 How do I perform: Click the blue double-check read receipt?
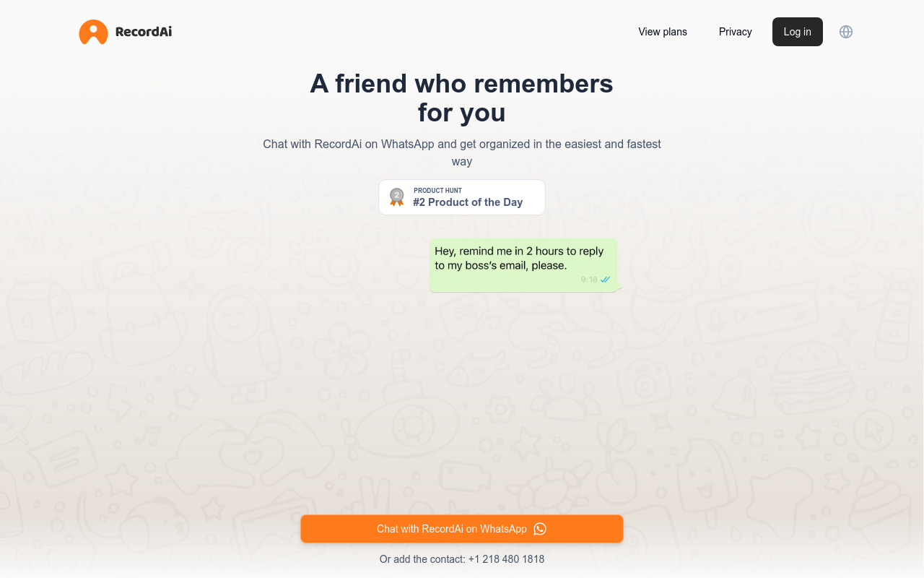tap(606, 280)
